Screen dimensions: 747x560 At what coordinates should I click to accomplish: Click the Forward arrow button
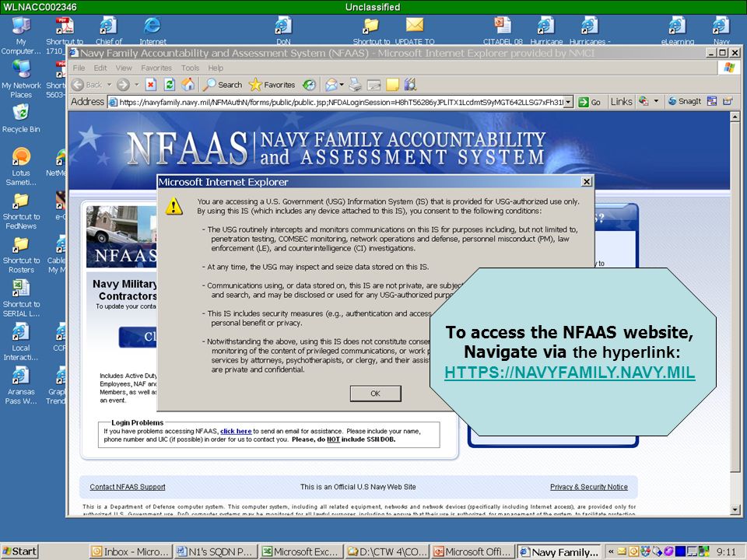click(x=123, y=85)
